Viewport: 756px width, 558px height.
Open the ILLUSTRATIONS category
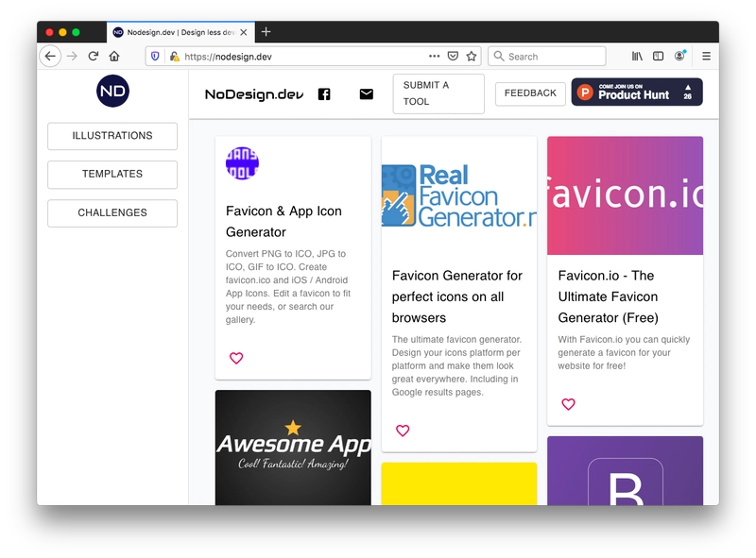(x=112, y=136)
